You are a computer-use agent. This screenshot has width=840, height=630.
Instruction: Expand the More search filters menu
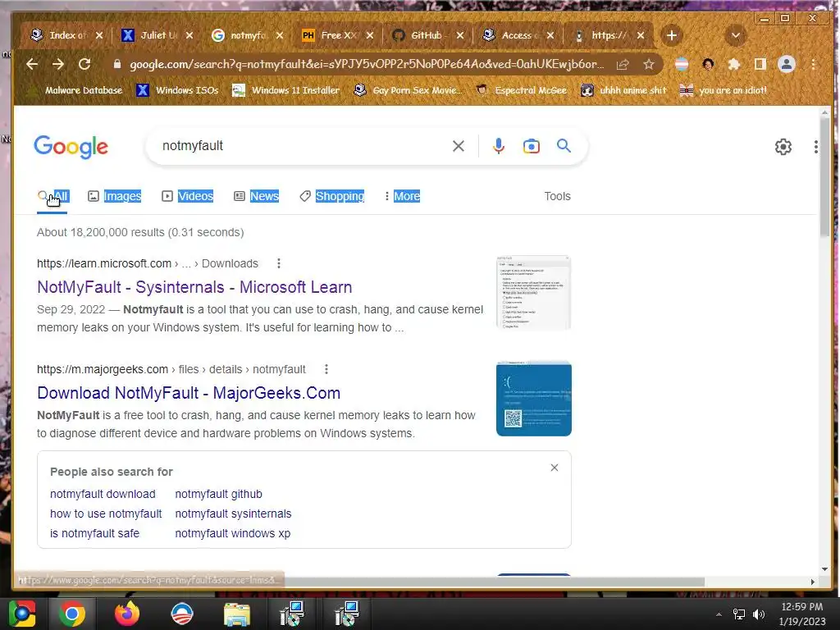402,197
